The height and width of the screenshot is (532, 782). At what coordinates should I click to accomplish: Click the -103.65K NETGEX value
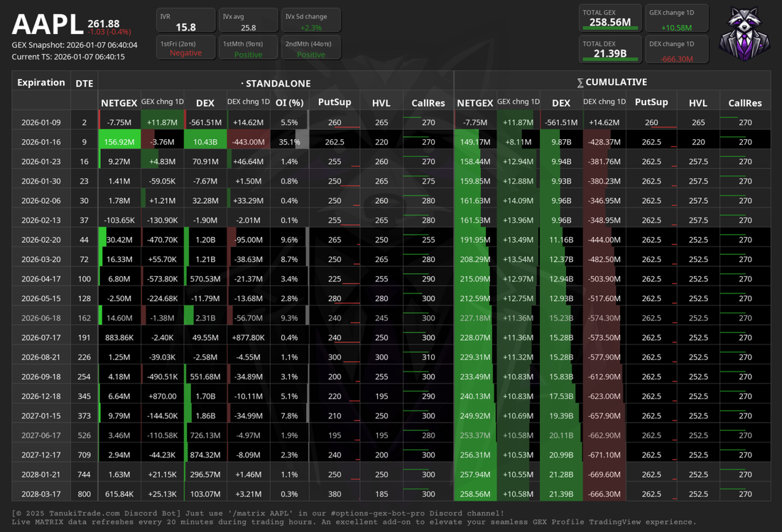click(x=119, y=220)
